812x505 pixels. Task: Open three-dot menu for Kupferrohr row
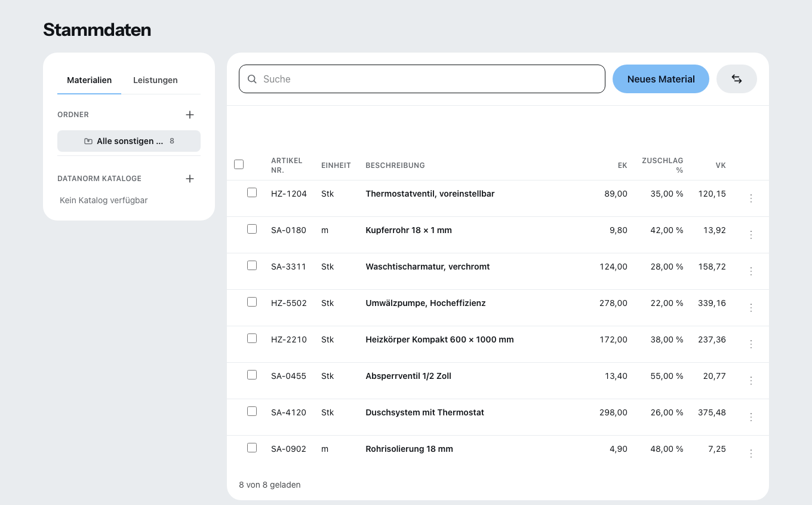click(x=751, y=235)
